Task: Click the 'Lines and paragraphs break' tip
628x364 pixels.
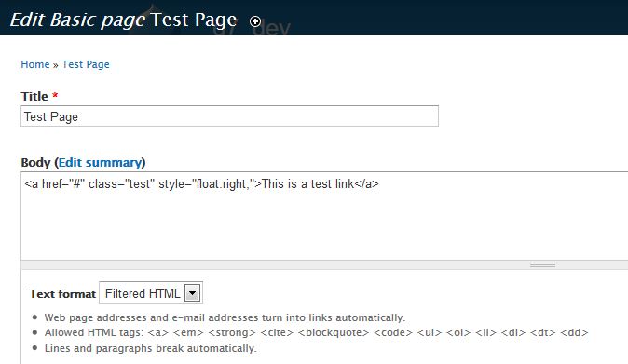Action: pos(150,348)
